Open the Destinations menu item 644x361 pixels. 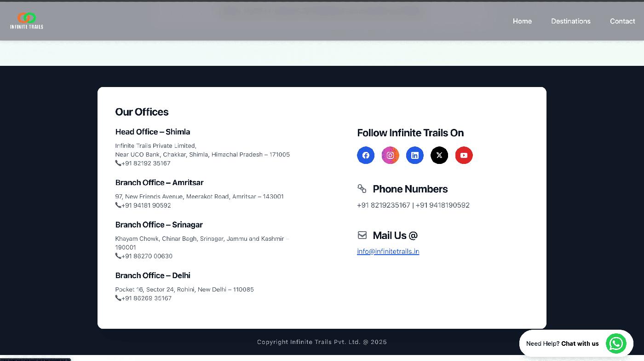click(570, 21)
